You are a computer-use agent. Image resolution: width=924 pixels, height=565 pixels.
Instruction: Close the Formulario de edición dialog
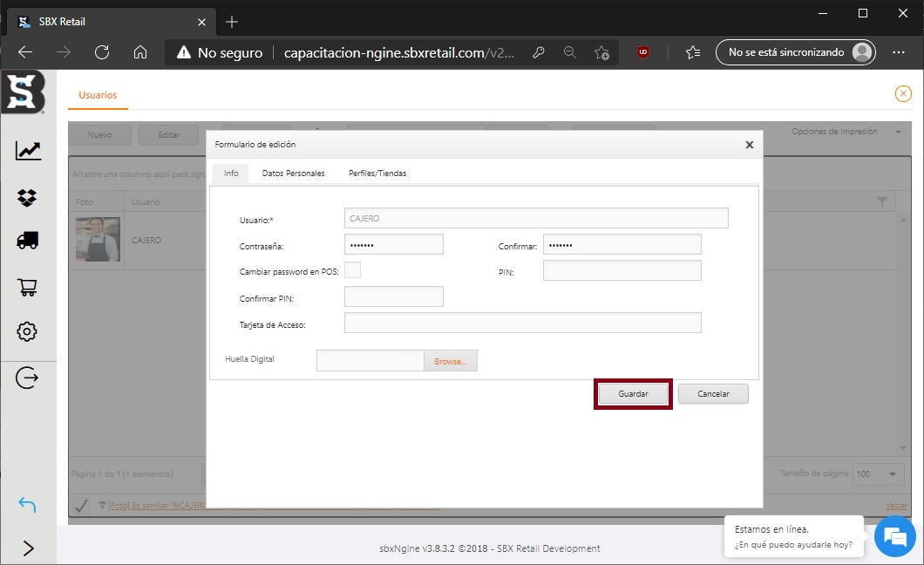pos(749,145)
